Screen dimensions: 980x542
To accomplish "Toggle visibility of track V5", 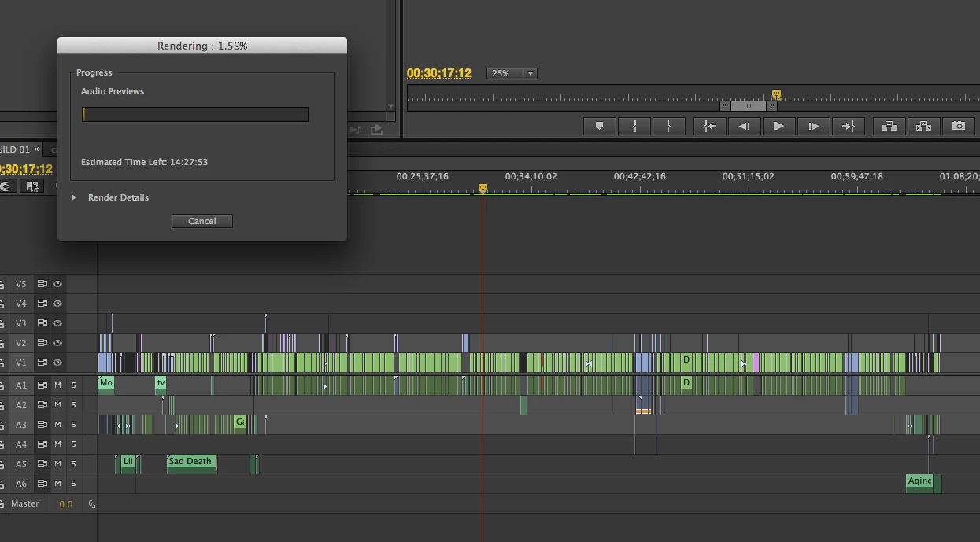I will click(57, 284).
